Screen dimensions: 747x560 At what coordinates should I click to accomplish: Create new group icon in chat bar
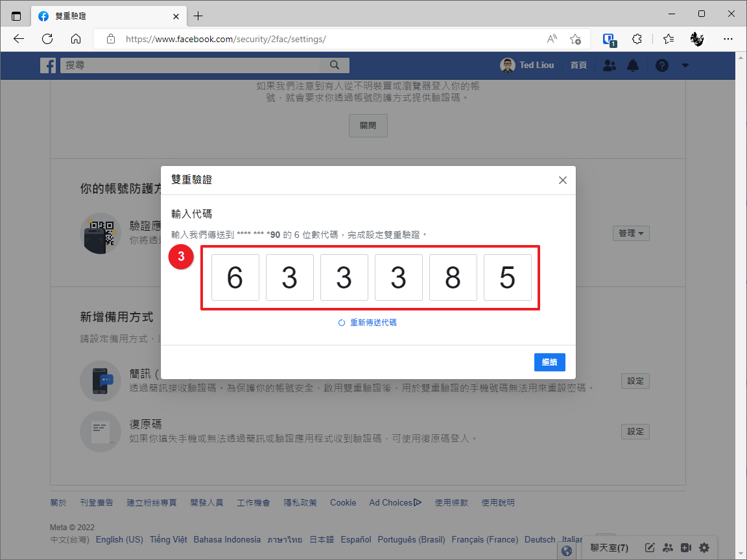coord(668,548)
